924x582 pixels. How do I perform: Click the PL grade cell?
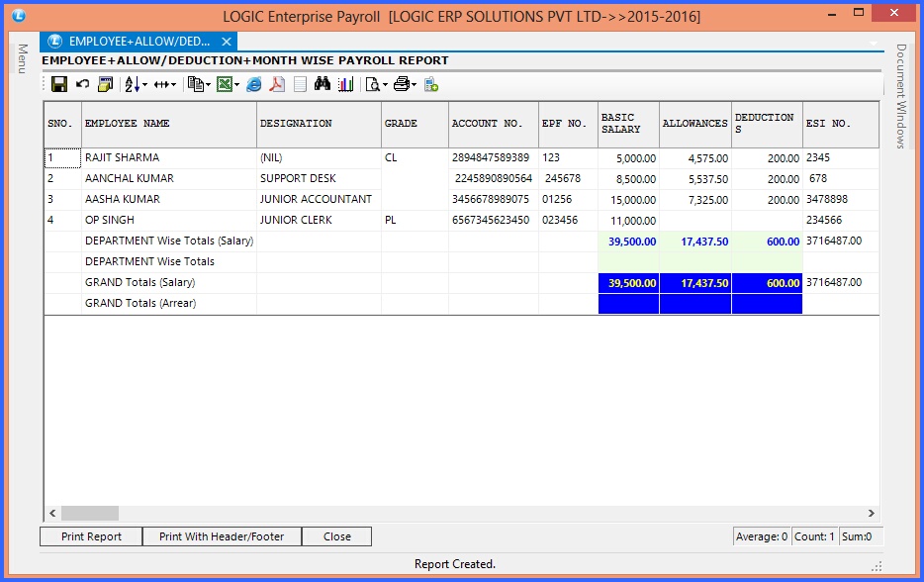[415, 220]
